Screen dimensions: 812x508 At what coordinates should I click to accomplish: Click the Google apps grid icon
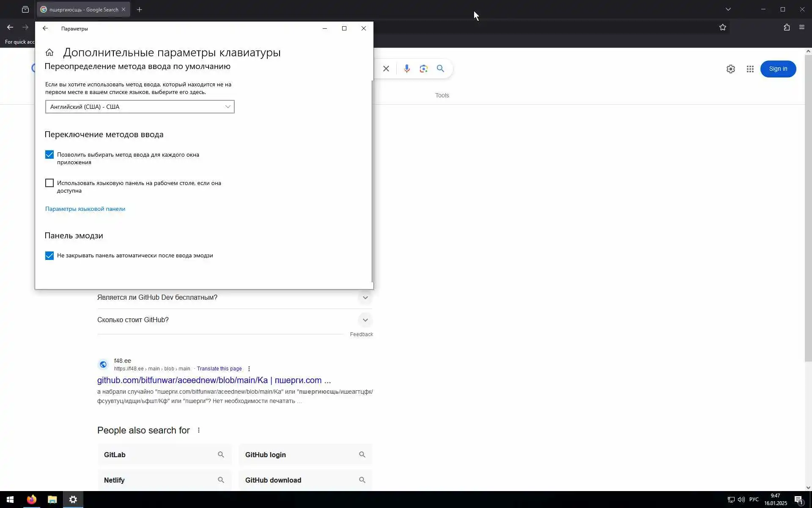[x=750, y=69]
